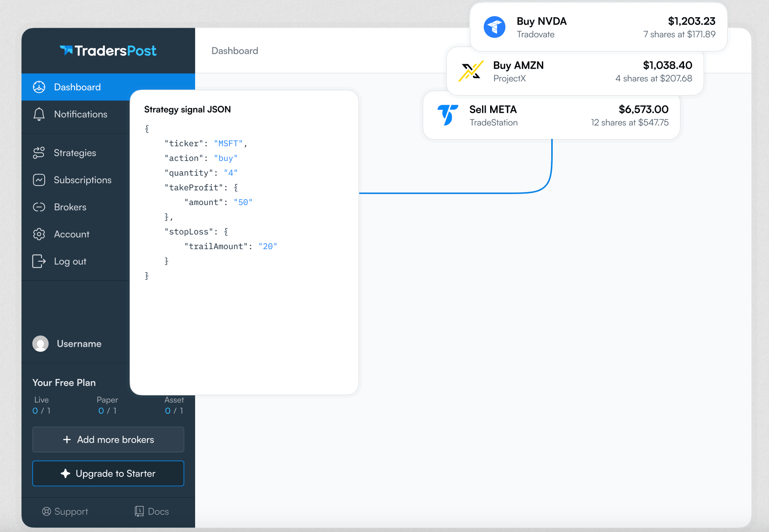769x532 pixels.
Task: Click the TradeStation broker logo
Action: (x=447, y=115)
